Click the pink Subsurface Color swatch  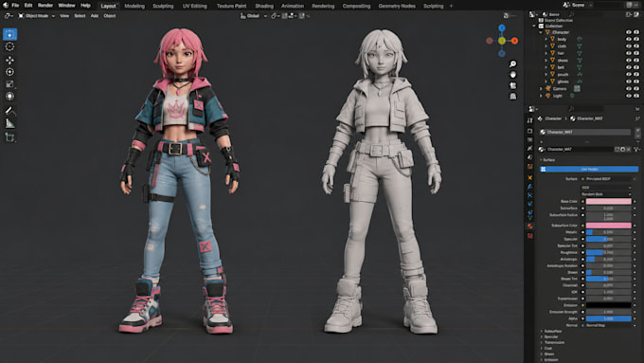(x=608, y=226)
